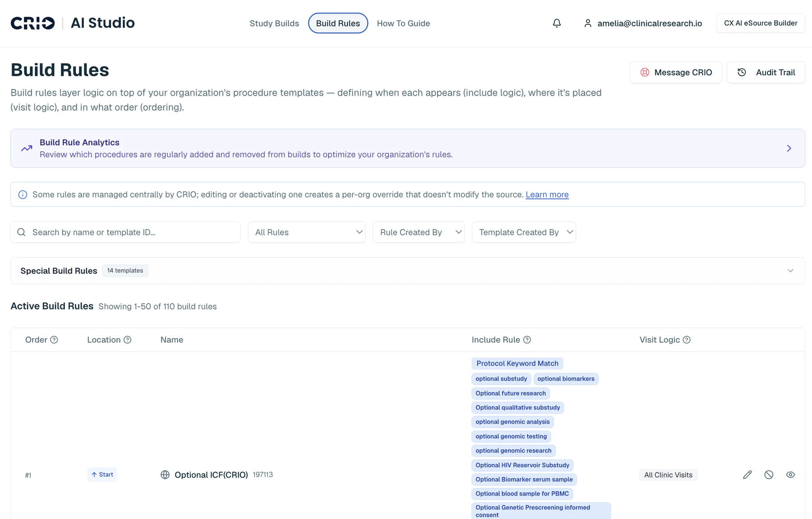
Task: Focus the search by name or template ID field
Action: tap(125, 232)
